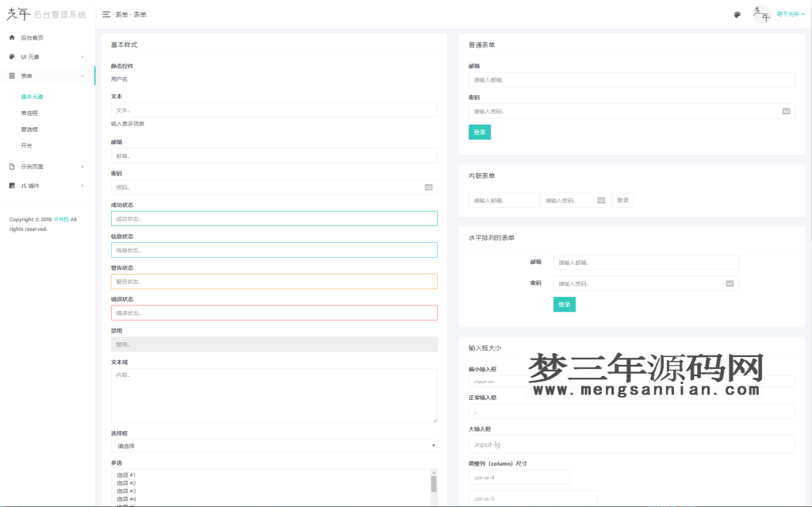
Task: Click the user avatar in top right corner
Action: click(760, 13)
